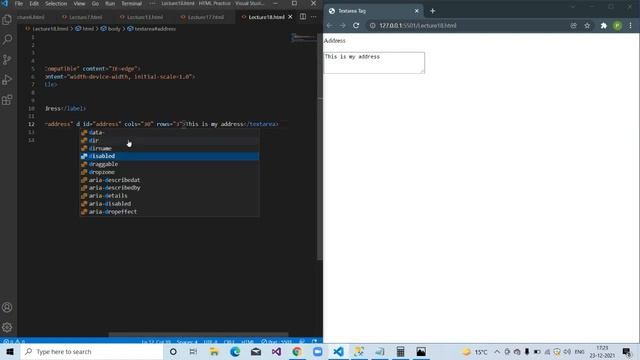Open the Explorer view in VS Code
640x360 pixels.
pyautogui.click(x=7, y=20)
